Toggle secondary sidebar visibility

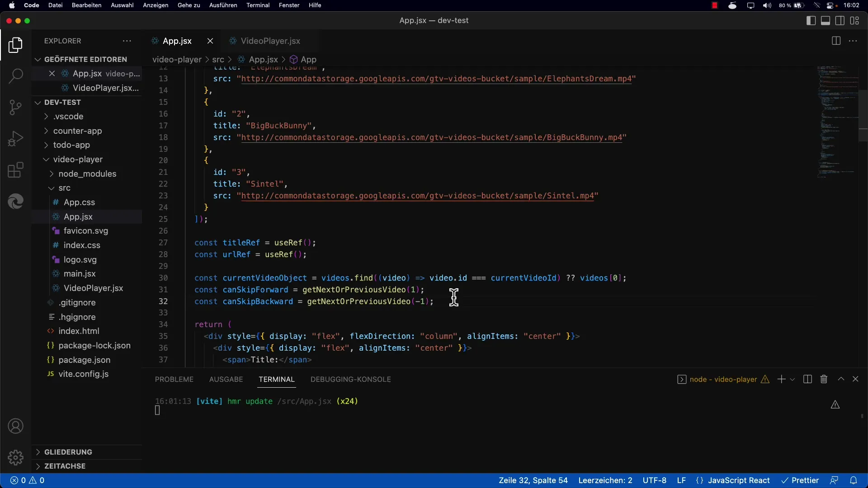point(840,21)
